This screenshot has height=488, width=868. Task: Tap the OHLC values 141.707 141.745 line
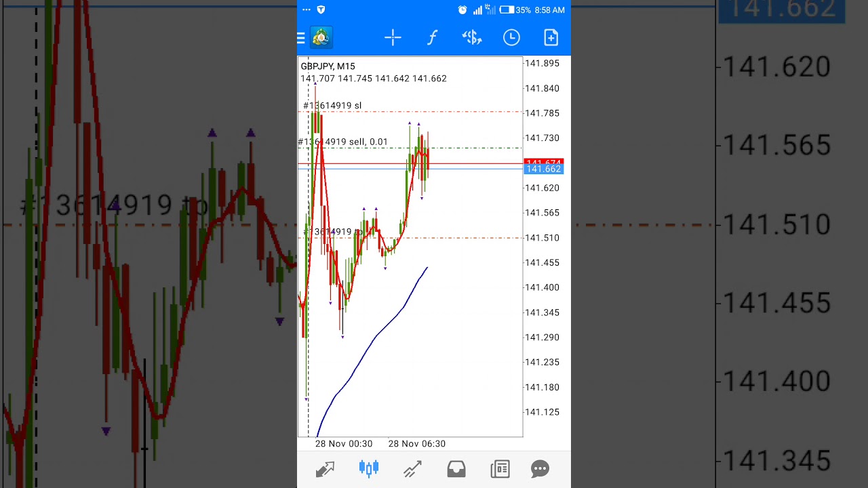374,79
